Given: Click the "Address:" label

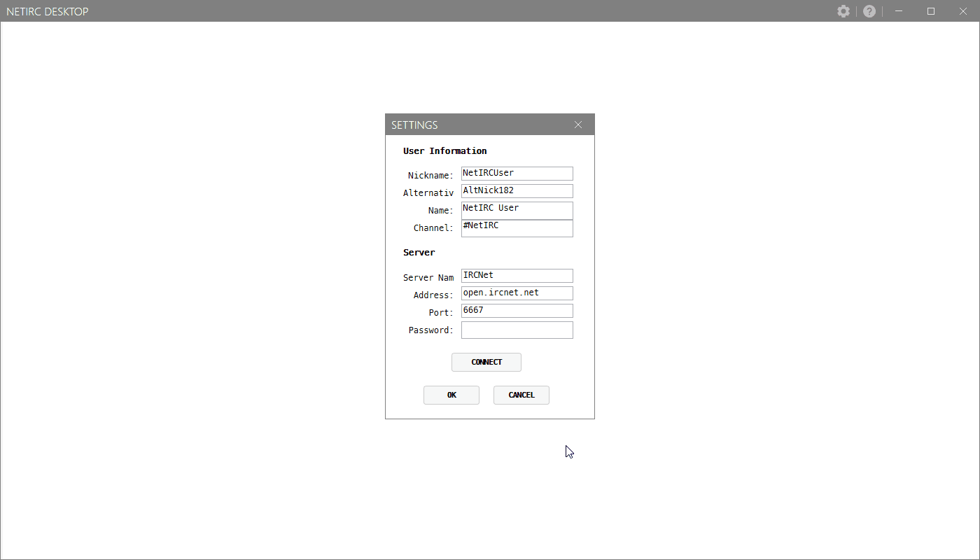Looking at the screenshot, I should click(x=434, y=295).
